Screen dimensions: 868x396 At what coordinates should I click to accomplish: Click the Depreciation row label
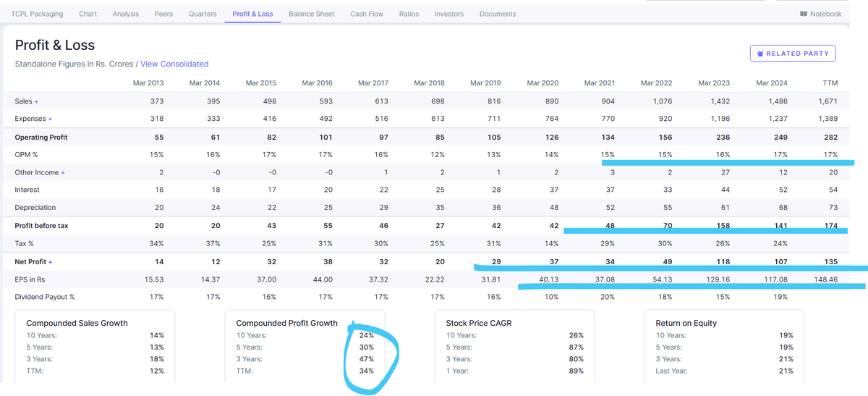pyautogui.click(x=35, y=208)
